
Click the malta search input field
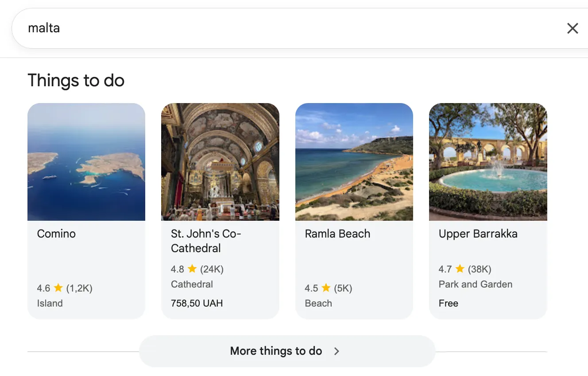pos(266,28)
